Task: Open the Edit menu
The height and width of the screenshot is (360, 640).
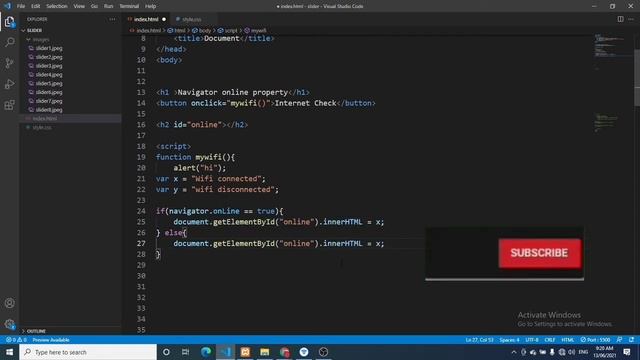Action: click(36, 6)
